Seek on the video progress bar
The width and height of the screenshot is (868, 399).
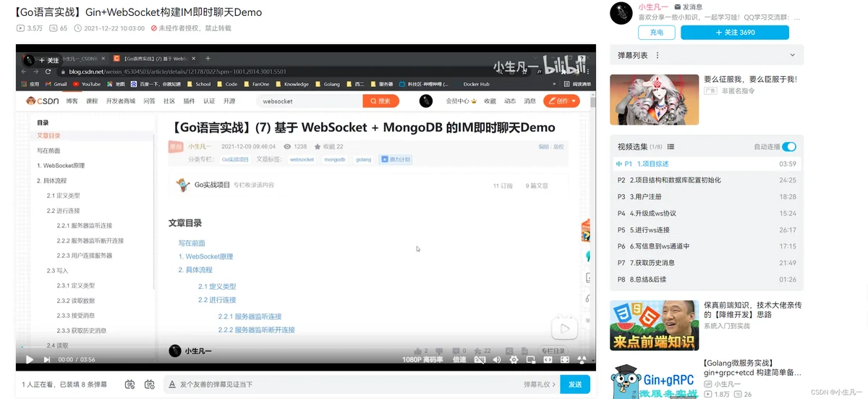pos(305,347)
